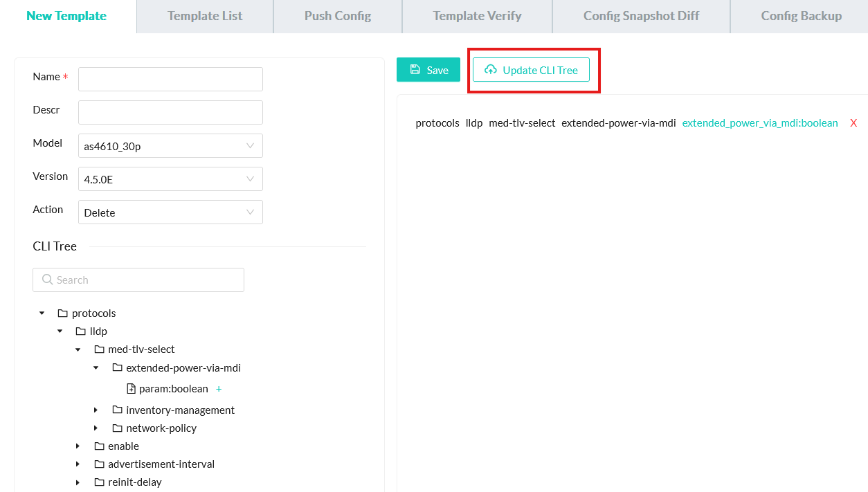Click the Save button

(428, 70)
